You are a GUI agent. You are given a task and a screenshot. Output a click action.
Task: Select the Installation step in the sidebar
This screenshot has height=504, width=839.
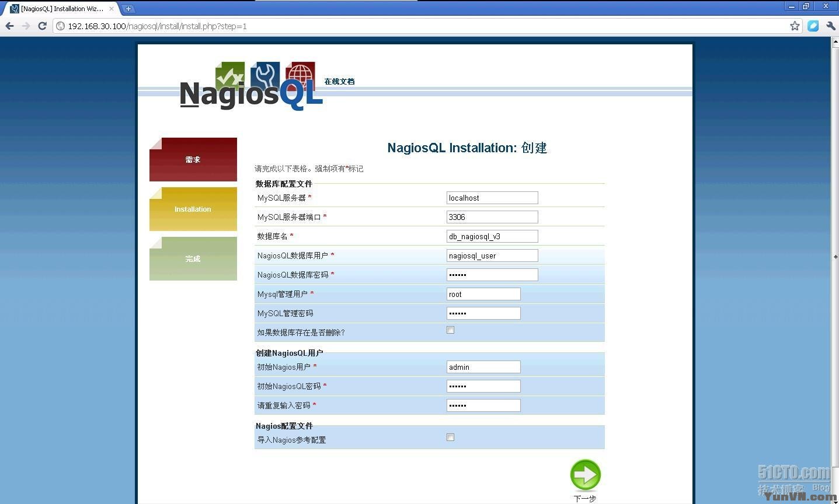coord(193,209)
